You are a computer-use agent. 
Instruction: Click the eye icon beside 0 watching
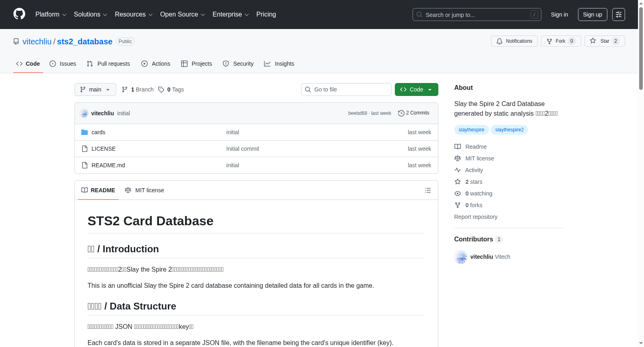458,193
